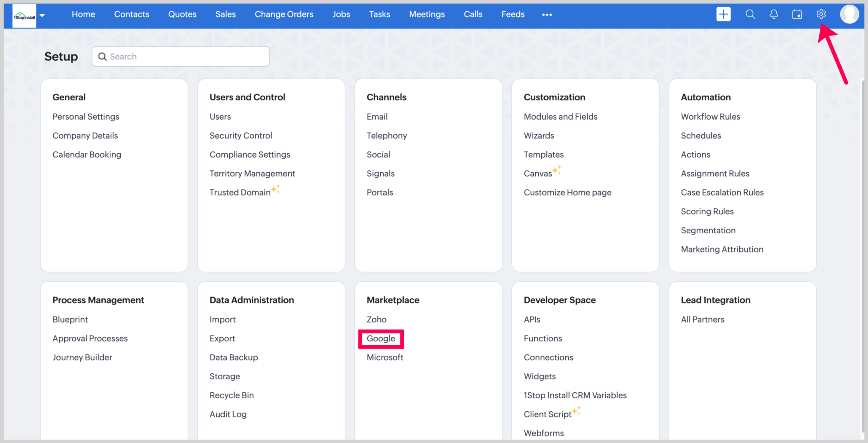Open the global search magnifier icon

click(750, 15)
